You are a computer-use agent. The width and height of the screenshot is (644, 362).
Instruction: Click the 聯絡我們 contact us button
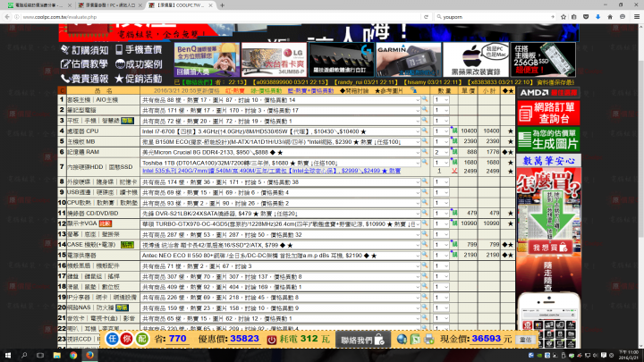pyautogui.click(x=362, y=340)
